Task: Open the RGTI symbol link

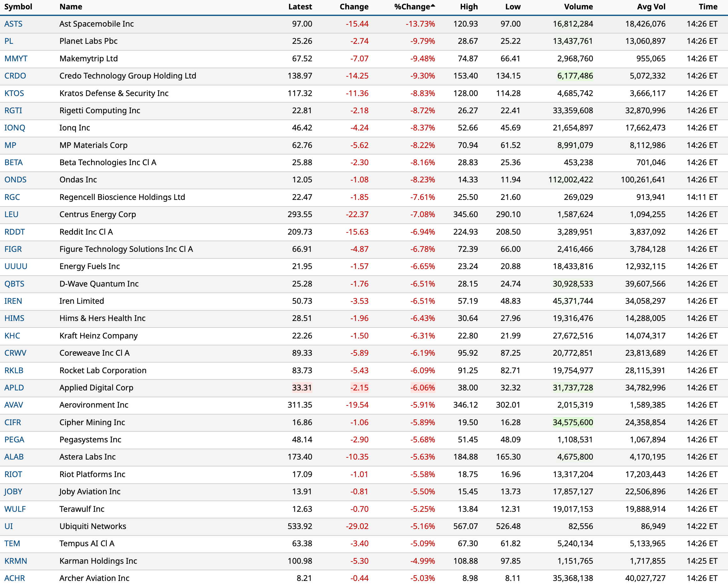Action: [13, 111]
